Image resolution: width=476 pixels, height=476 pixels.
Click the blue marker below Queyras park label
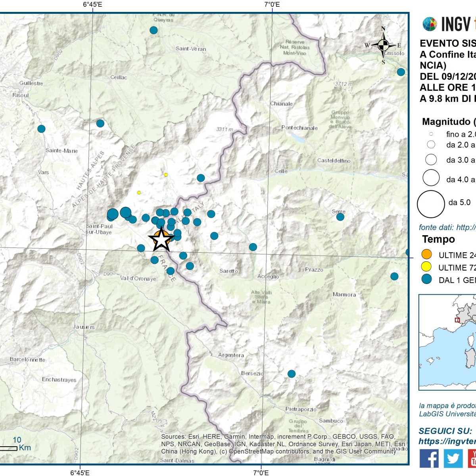click(x=154, y=30)
